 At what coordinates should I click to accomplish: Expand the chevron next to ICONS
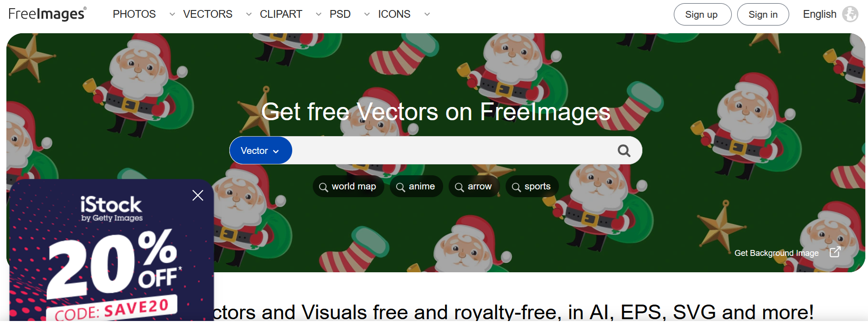pos(427,15)
